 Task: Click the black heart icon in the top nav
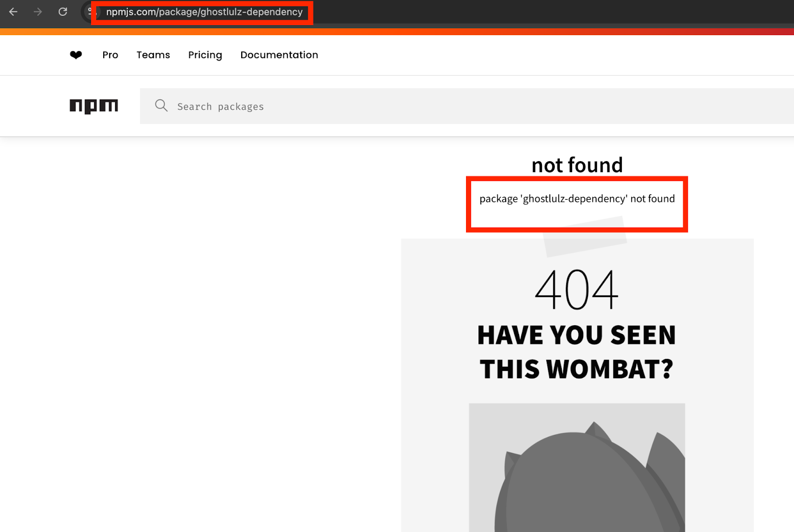tap(76, 55)
